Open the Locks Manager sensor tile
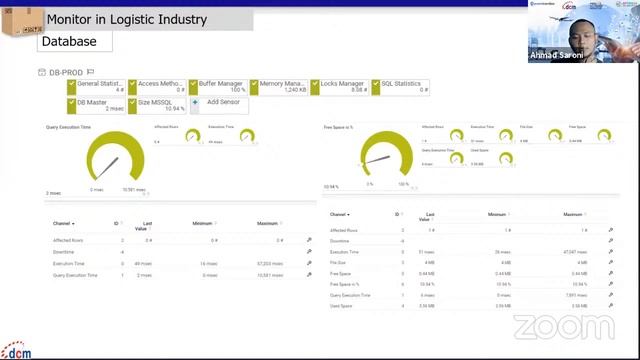This screenshot has height=360, width=640. pos(339,87)
